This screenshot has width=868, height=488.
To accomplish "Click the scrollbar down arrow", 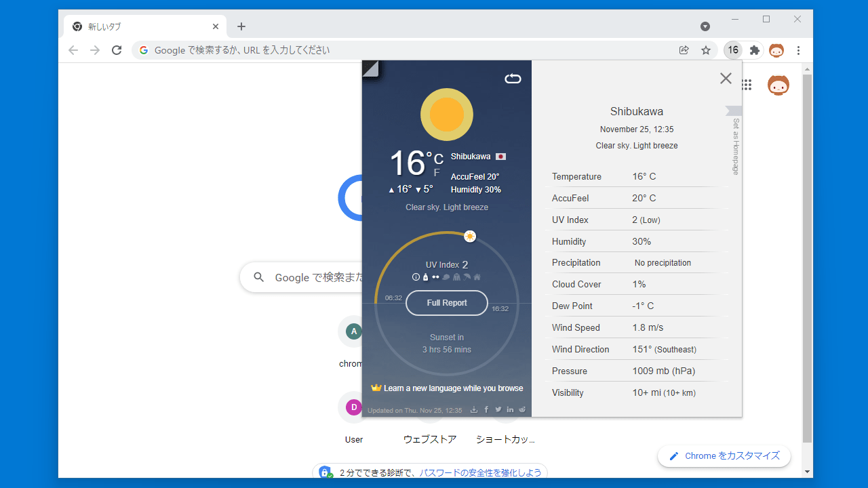I will pos(807,472).
